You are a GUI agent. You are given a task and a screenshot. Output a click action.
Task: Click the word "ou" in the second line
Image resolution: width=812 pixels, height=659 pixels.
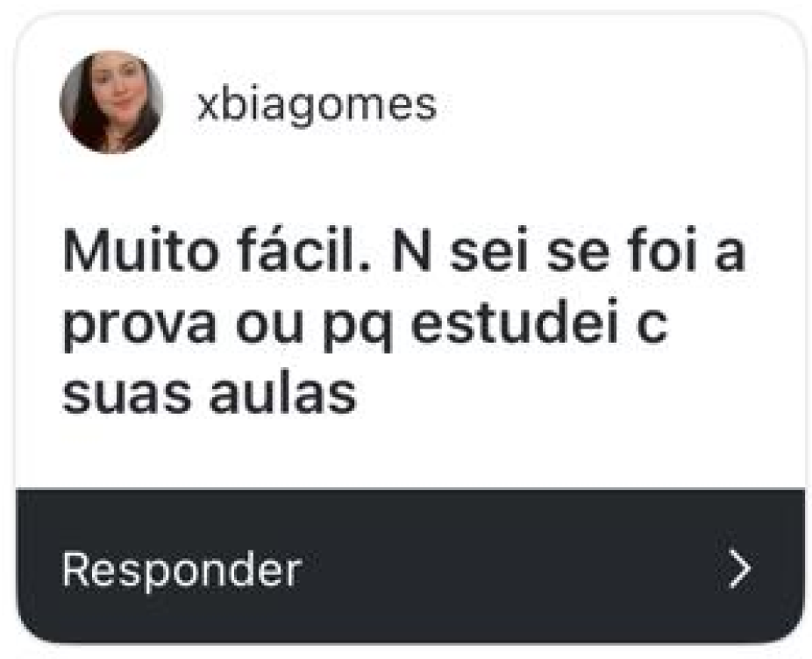(x=269, y=328)
